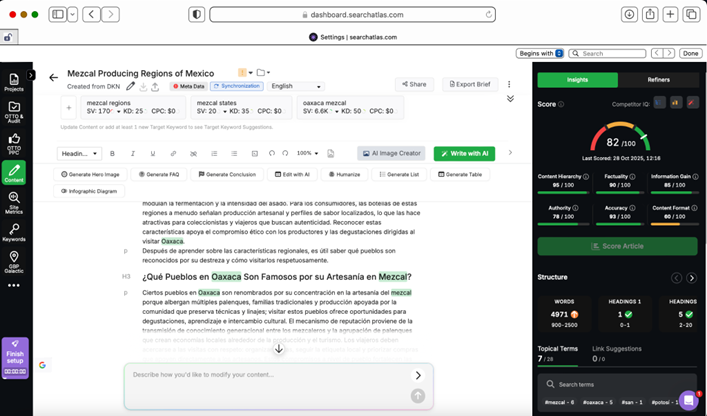Open the AI Image Creator
The height and width of the screenshot is (416, 707).
pyautogui.click(x=391, y=154)
